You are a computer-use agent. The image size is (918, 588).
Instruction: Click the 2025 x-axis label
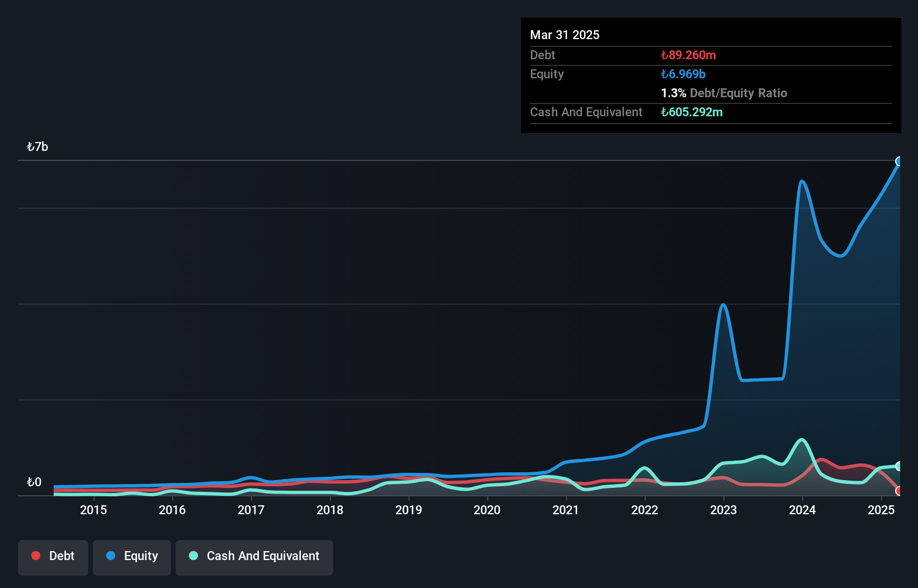881,510
